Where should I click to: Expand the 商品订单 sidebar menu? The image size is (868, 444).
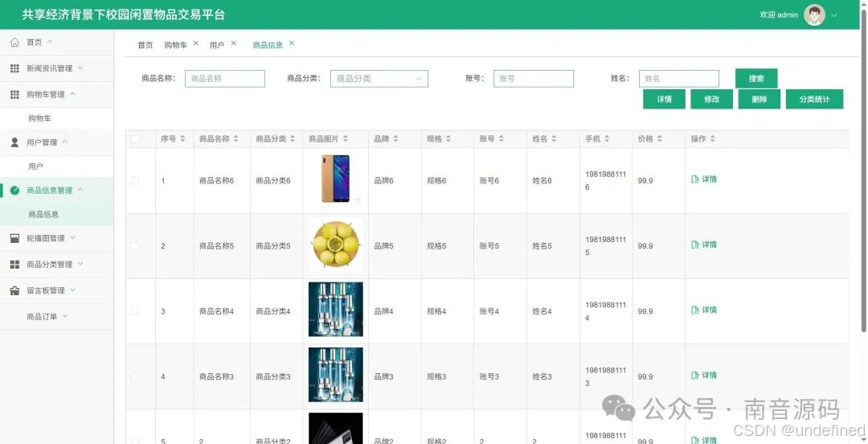(65, 316)
